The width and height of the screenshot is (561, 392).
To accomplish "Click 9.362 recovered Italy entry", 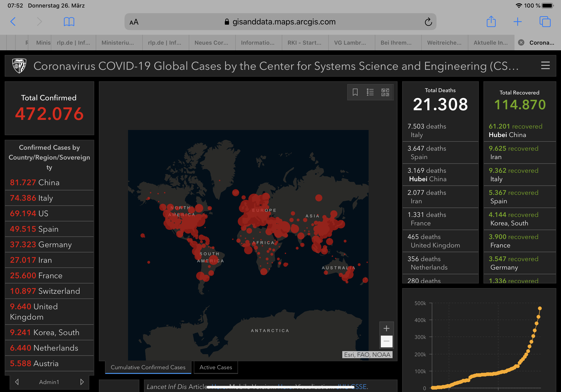I will (520, 175).
